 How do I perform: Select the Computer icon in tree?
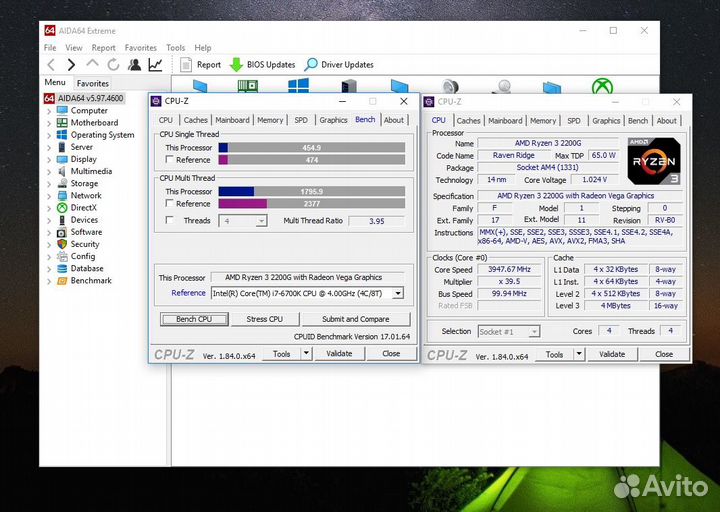[62, 110]
